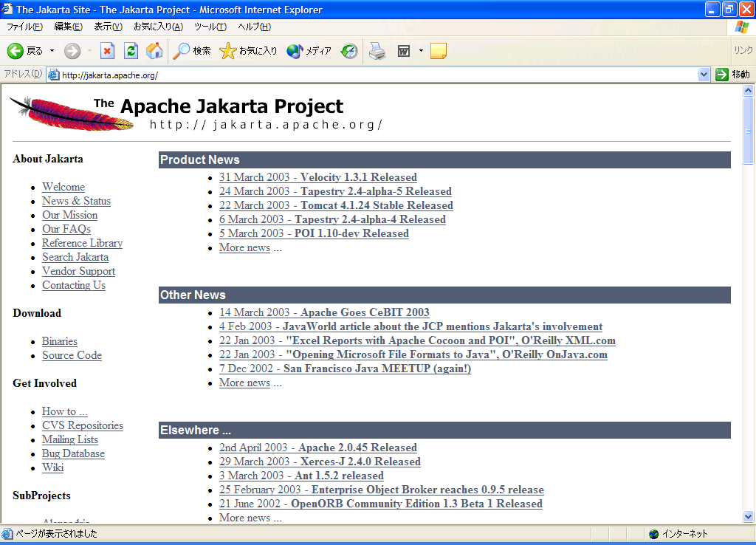Click in the address bar URL field

379,75
